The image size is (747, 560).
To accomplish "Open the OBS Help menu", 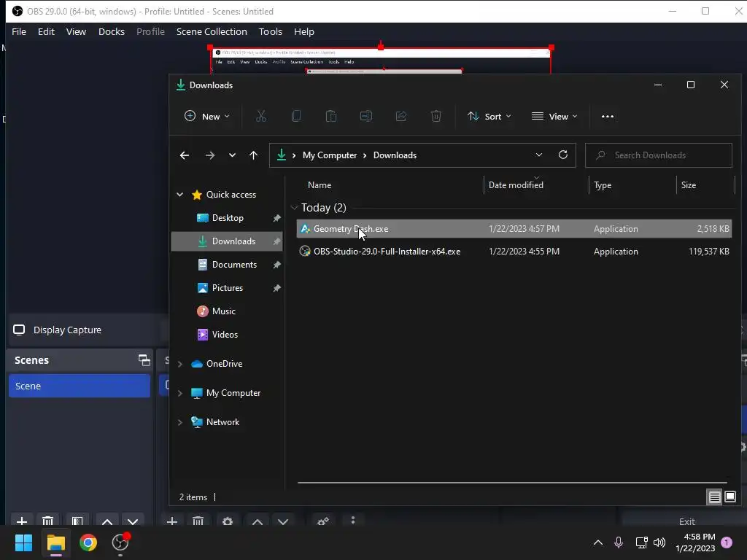I will [304, 31].
